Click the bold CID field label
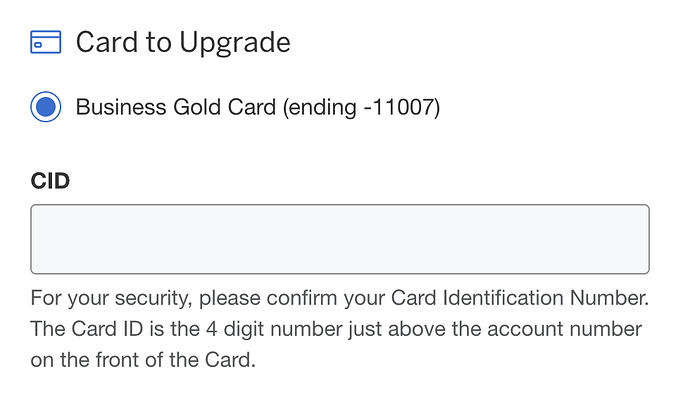This screenshot has width=690, height=395. [50, 181]
